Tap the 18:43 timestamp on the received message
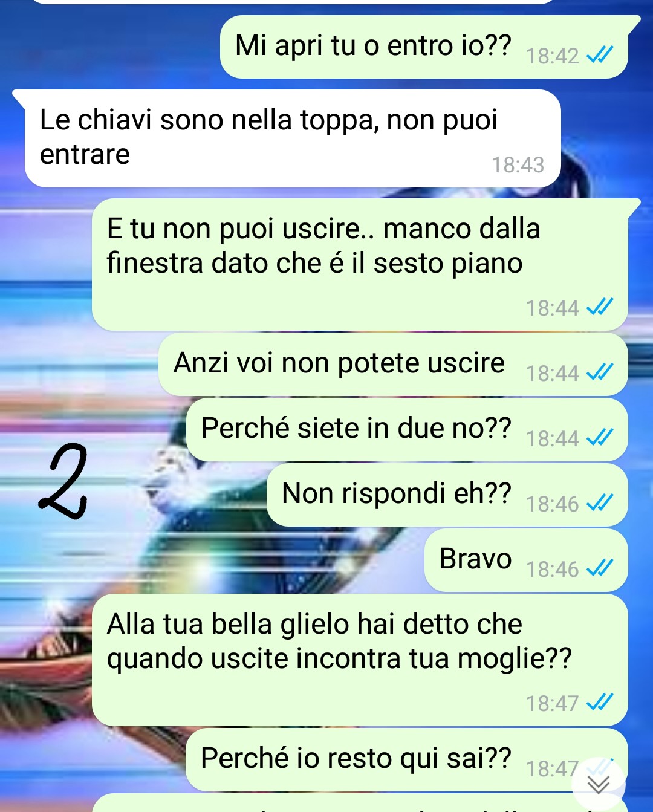The width and height of the screenshot is (653, 812). coord(518,164)
